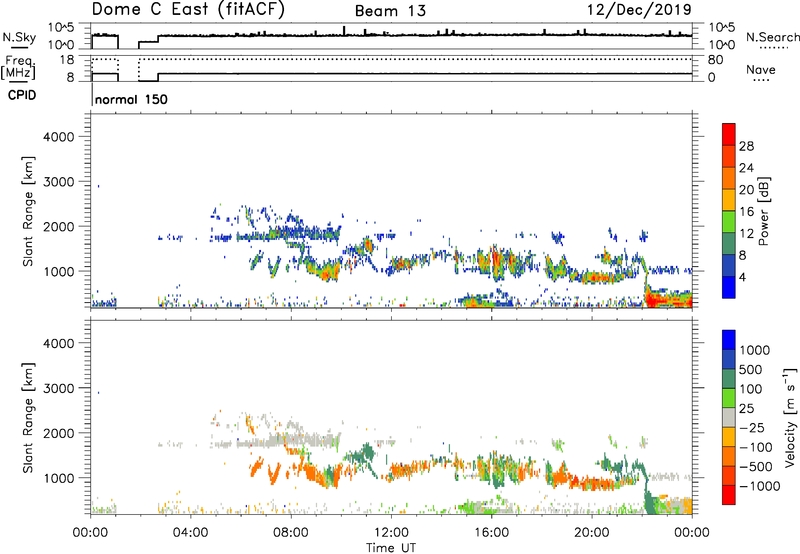Click the "18" frequency tick label
Viewport: 800px width, 554px height.
click(x=67, y=60)
